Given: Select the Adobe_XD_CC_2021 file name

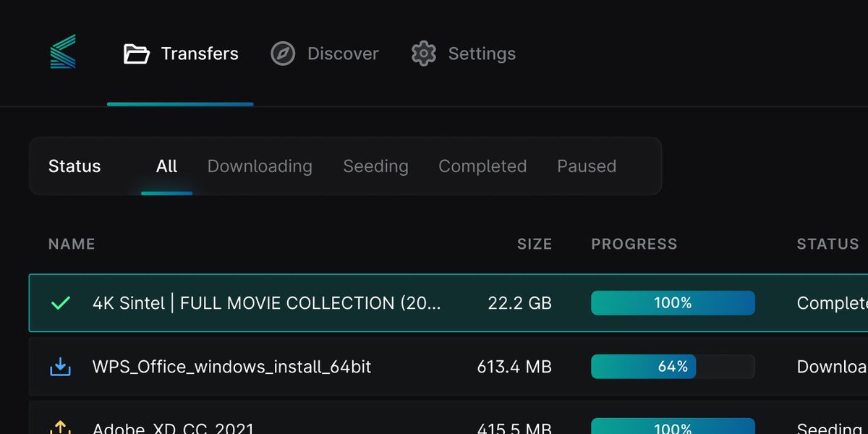Looking at the screenshot, I should tap(174, 428).
